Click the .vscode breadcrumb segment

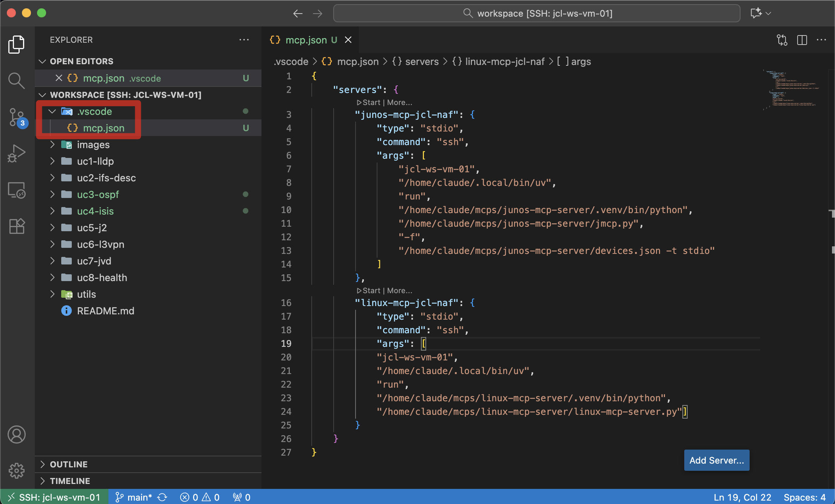click(291, 62)
